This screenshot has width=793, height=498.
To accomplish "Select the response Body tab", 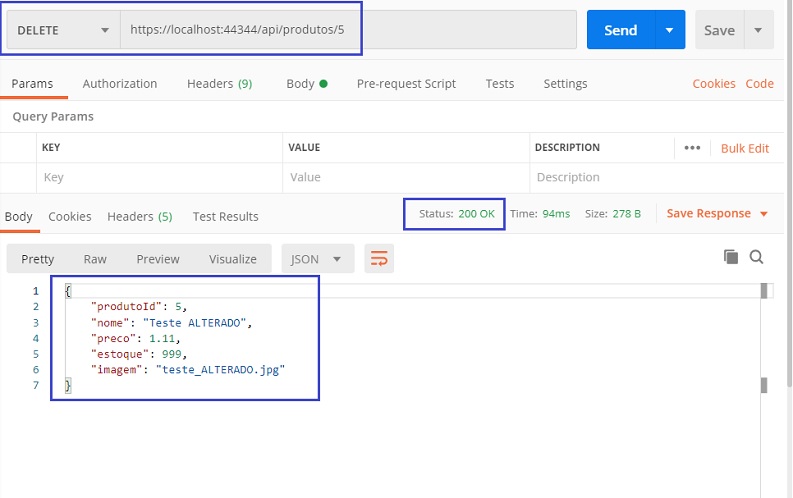I will pos(19,217).
